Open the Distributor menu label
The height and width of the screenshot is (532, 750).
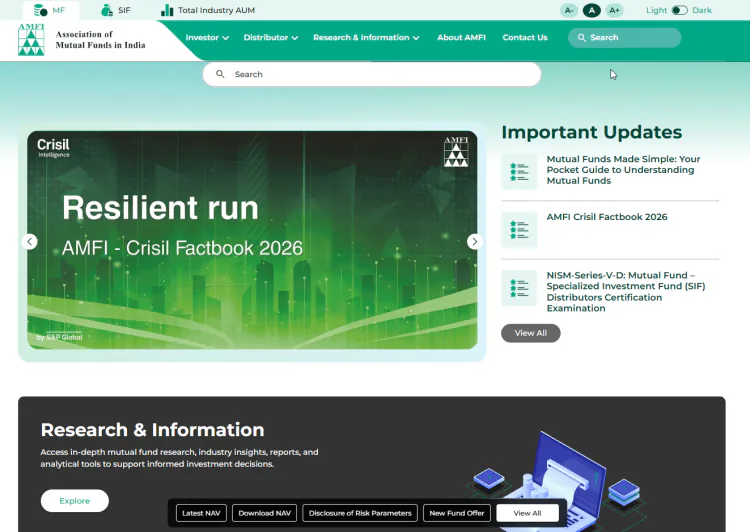265,37
